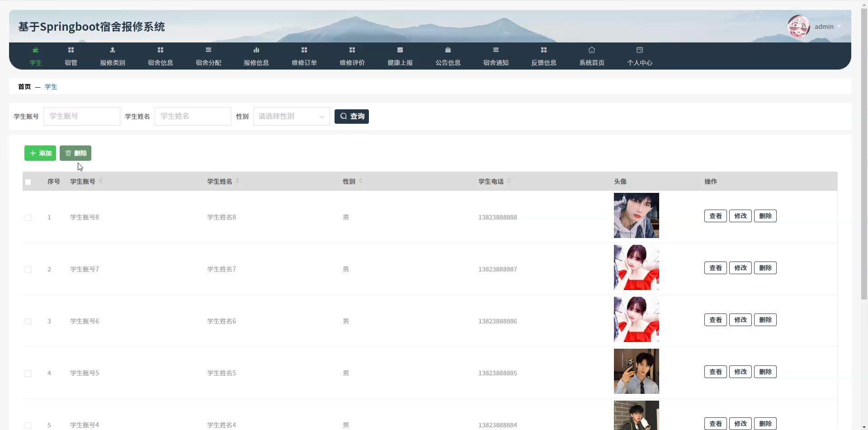
Task: Open avatar image of 学生姓名5
Action: [637, 371]
